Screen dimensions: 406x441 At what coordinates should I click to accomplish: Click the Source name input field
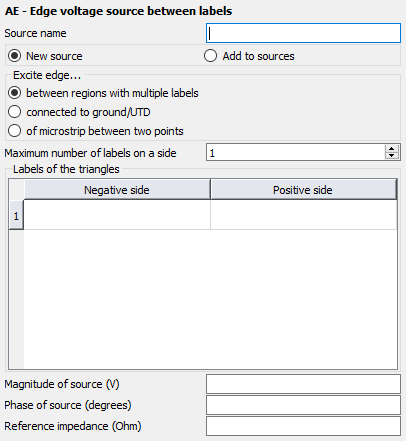pos(303,33)
